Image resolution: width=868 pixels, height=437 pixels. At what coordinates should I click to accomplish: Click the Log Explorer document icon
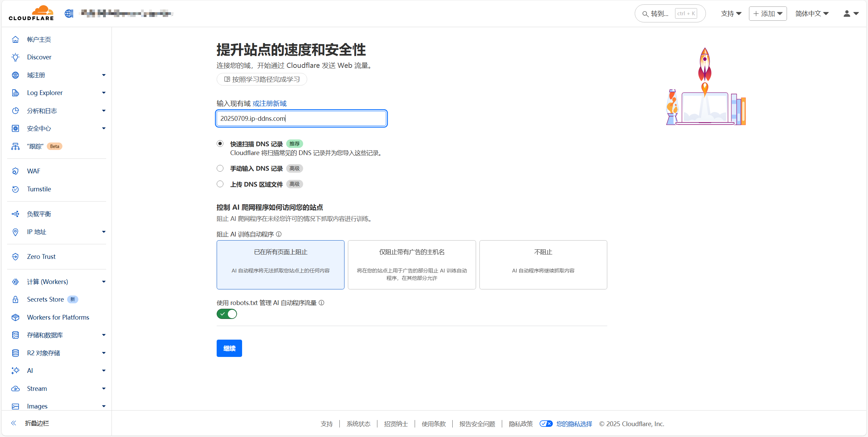pos(15,93)
